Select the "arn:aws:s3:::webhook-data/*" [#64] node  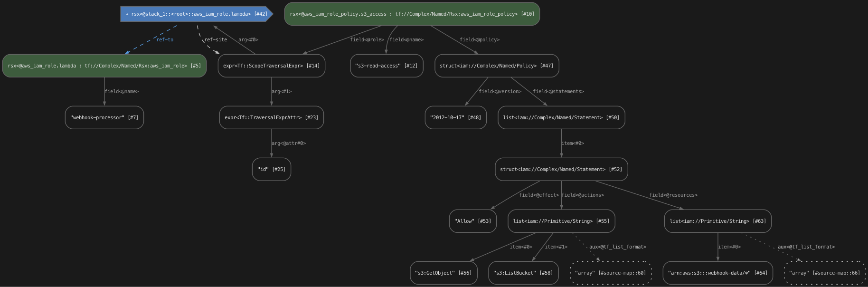[x=718, y=273]
